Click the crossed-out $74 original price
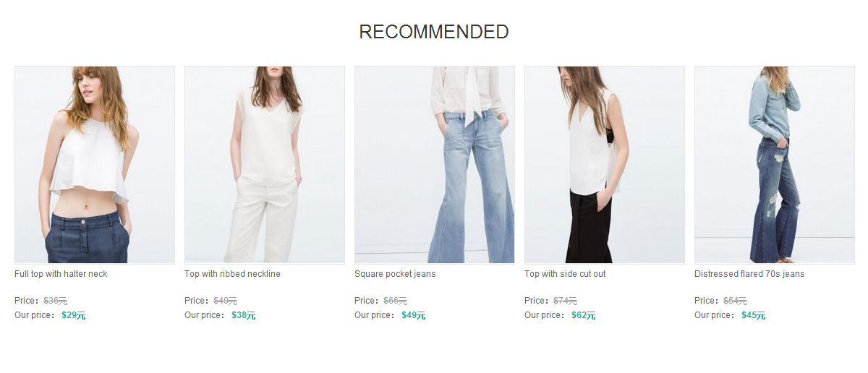The image size is (868, 373). click(566, 301)
